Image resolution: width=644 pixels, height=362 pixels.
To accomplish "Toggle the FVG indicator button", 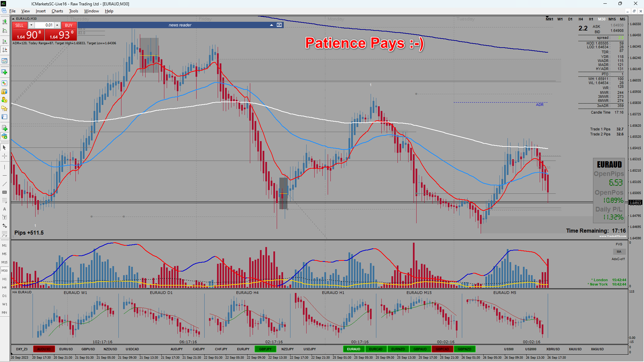I will 619,244.
